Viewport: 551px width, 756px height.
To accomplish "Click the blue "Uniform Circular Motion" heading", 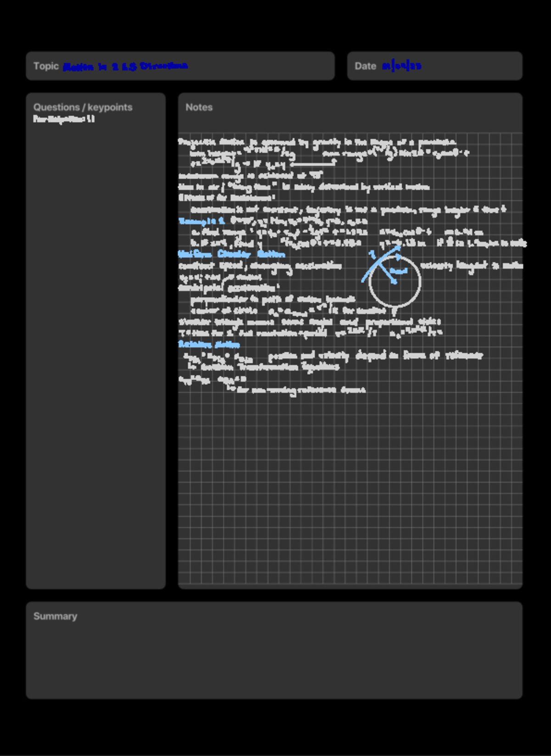I will 231,254.
